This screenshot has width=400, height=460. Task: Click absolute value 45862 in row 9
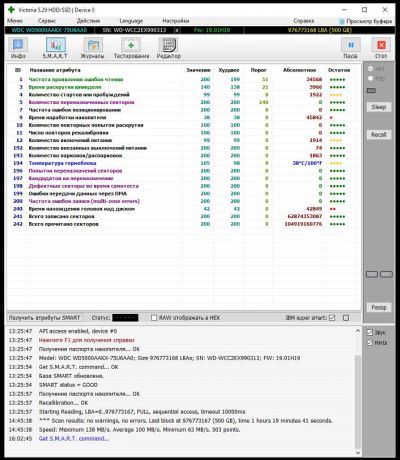point(314,117)
